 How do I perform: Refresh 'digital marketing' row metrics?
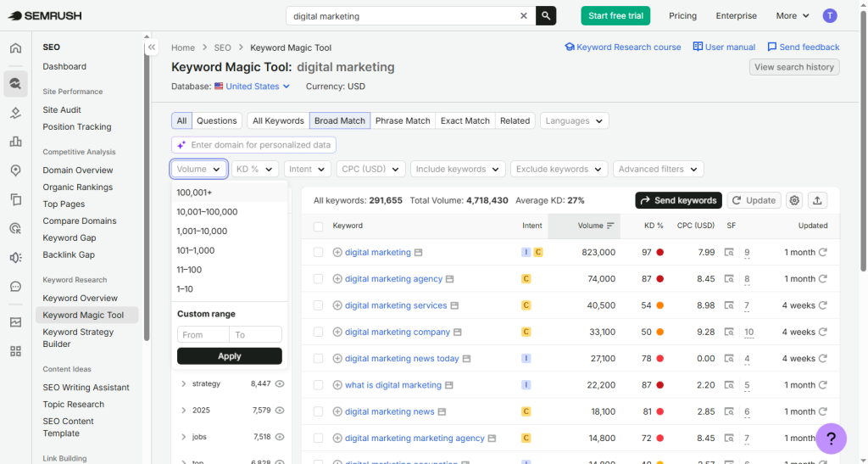823,253
